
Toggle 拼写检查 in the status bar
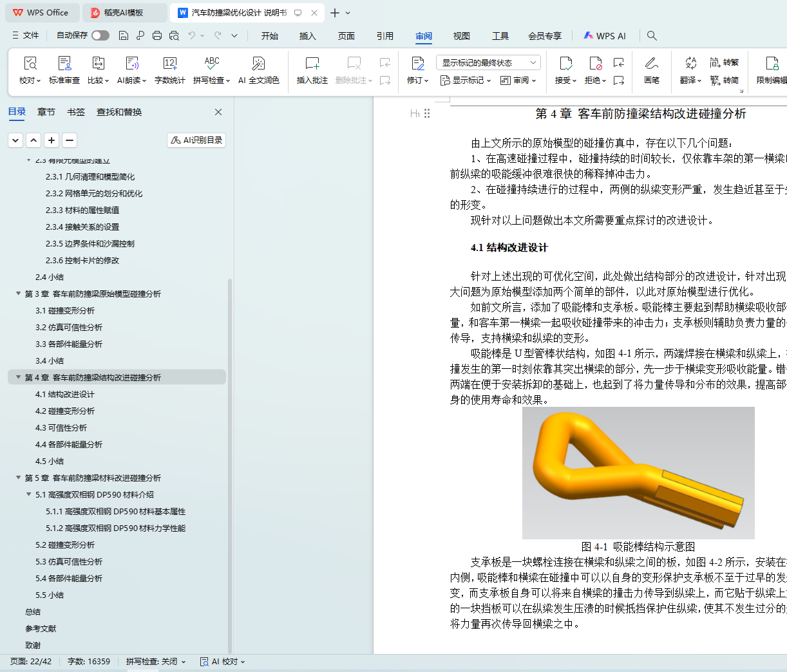pyautogui.click(x=155, y=662)
